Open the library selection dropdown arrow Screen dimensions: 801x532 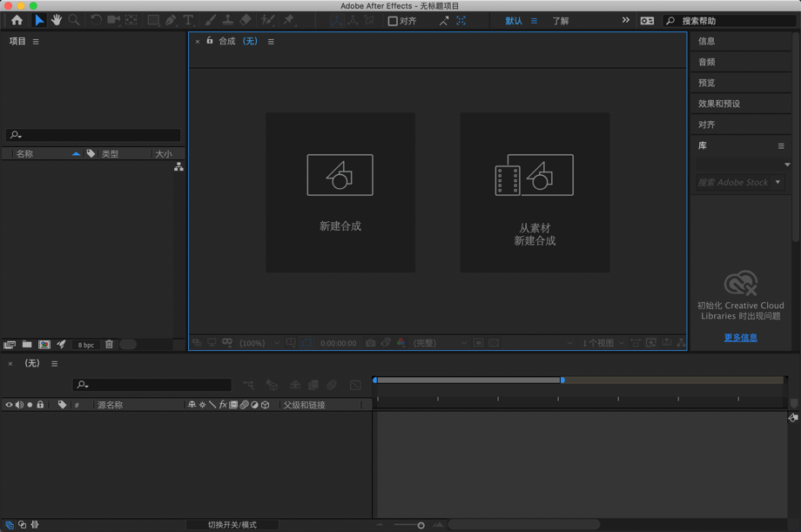[x=787, y=165]
